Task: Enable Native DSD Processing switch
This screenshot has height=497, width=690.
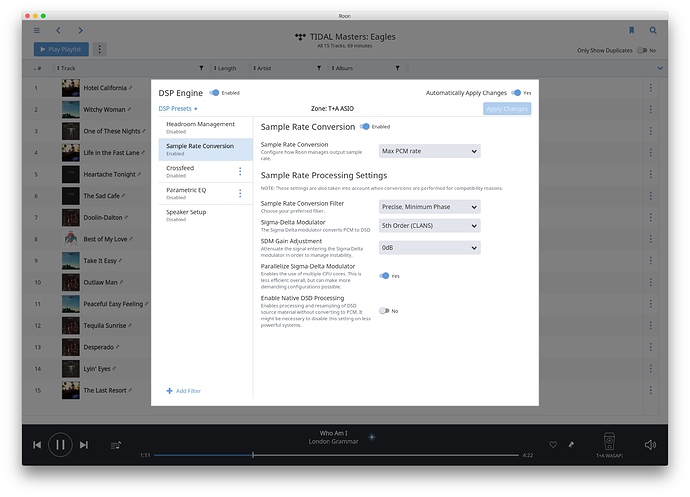Action: click(x=384, y=311)
